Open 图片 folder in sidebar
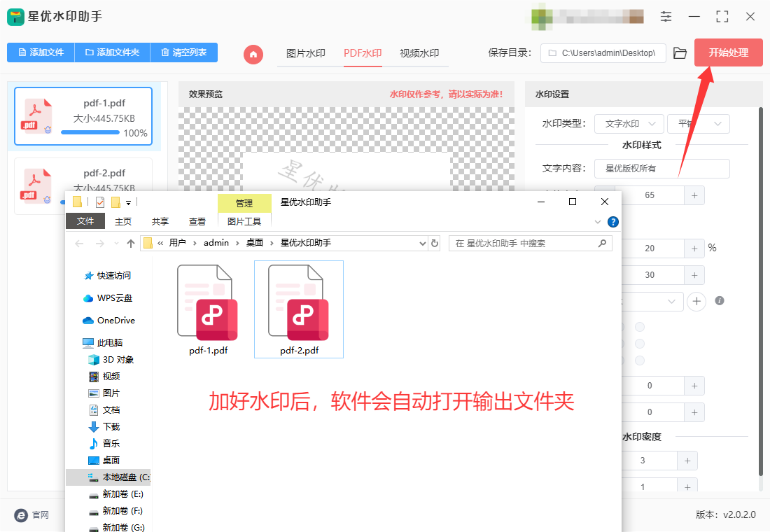The image size is (770, 532). [104, 393]
